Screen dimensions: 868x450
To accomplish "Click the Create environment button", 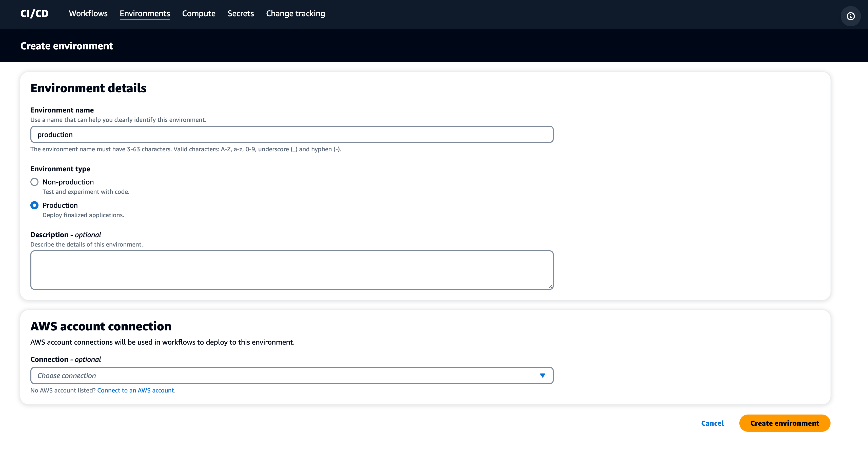I will click(784, 423).
